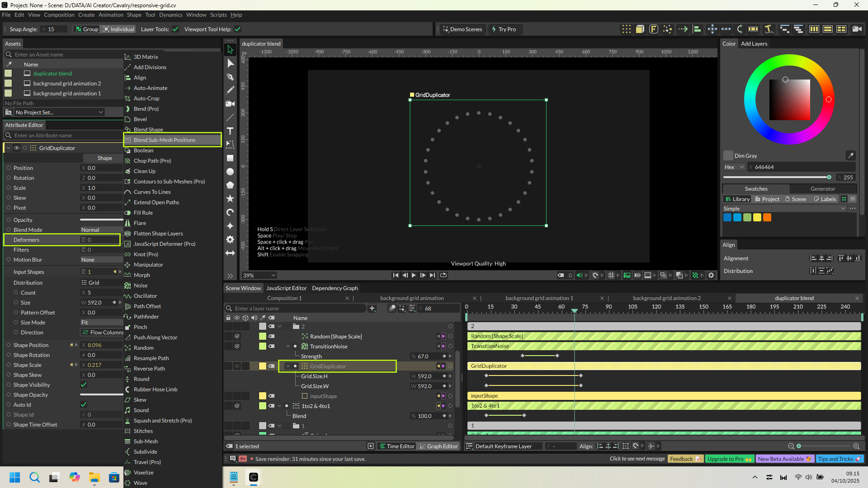Screen dimensions: 868x488
Task: Select the orange swatch in Simple palette
Action: coord(767,218)
